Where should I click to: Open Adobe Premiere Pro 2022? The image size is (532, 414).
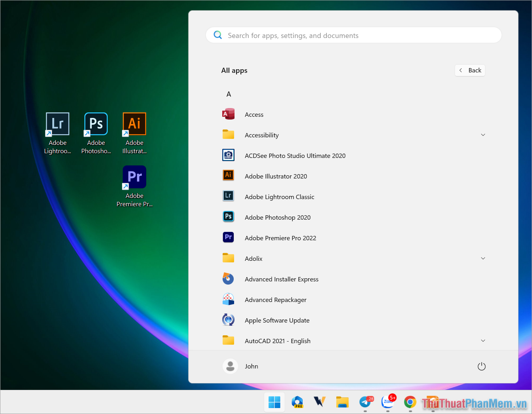click(280, 238)
